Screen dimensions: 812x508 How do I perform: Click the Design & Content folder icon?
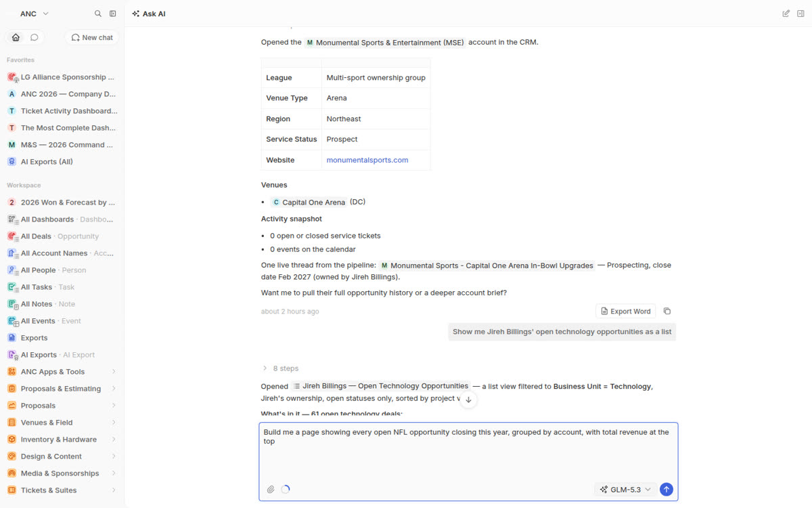coord(12,457)
